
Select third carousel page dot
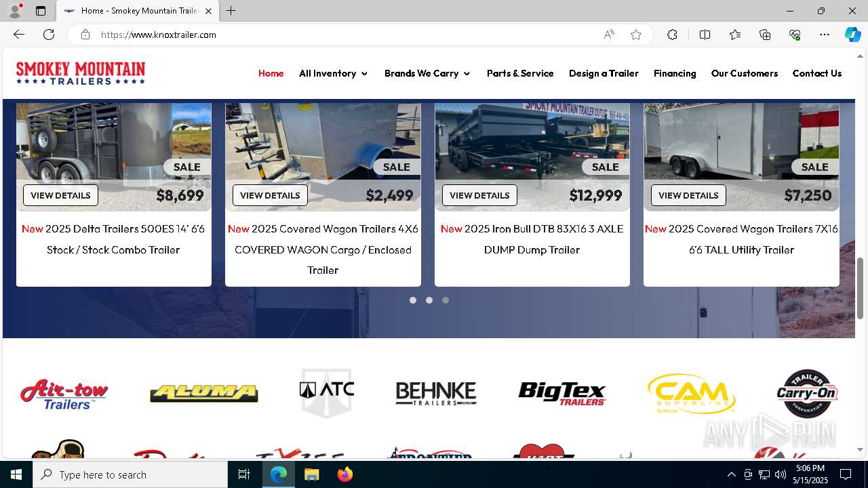pos(446,300)
